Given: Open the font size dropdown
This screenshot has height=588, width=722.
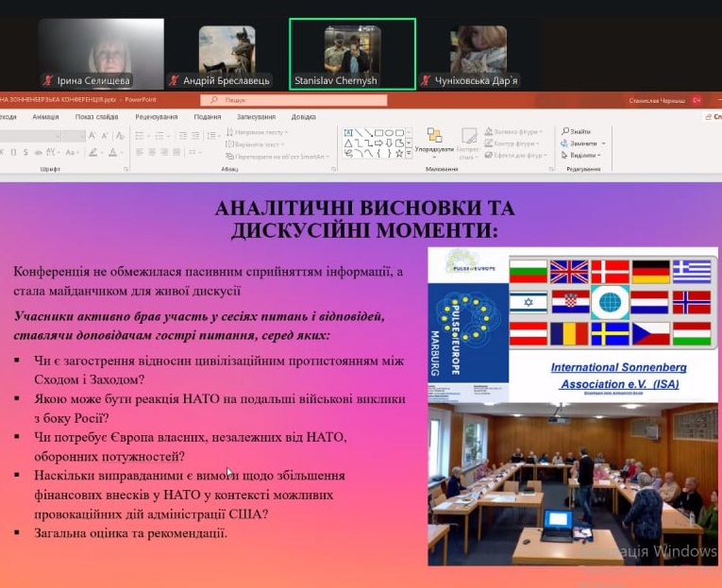Looking at the screenshot, I should (x=83, y=136).
